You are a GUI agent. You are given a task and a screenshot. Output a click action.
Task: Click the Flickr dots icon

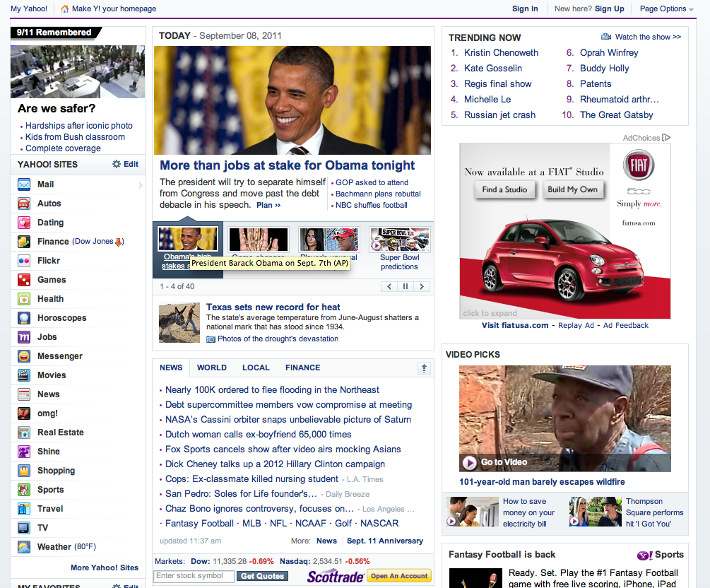24,261
